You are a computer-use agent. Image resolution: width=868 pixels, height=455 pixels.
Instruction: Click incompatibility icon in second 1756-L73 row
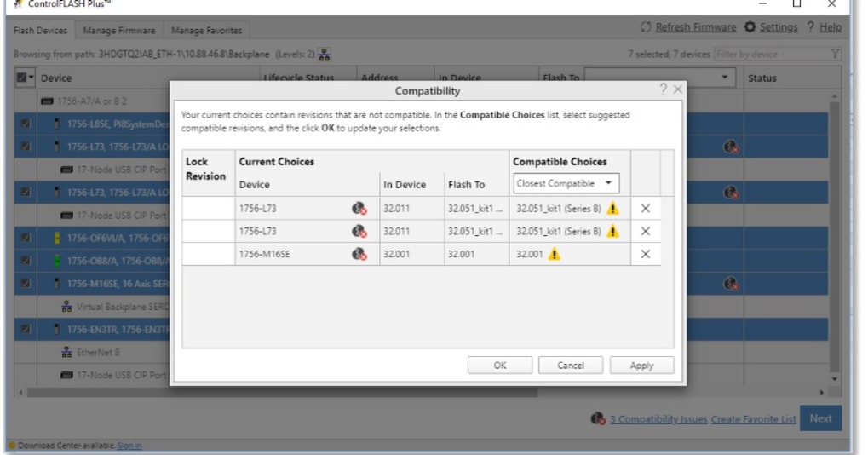359,232
